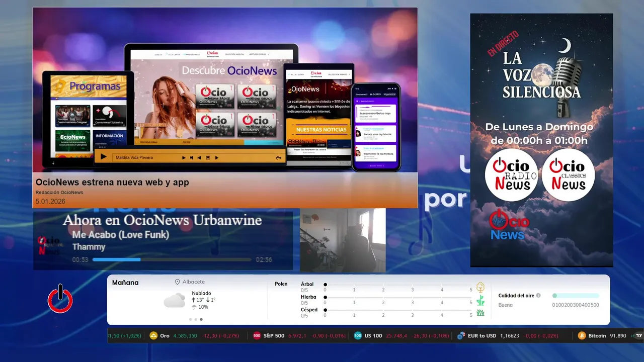Click the 'Albacete' location name
The image size is (644, 362).
[x=194, y=282]
